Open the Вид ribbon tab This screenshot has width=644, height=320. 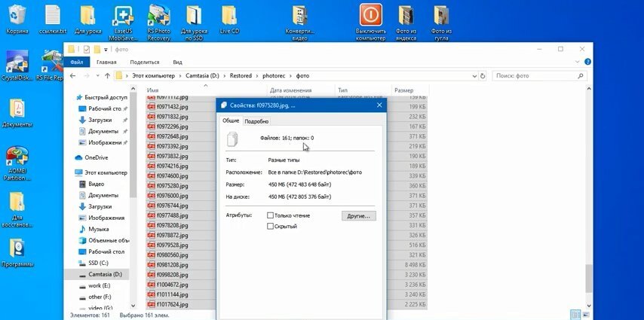(177, 62)
